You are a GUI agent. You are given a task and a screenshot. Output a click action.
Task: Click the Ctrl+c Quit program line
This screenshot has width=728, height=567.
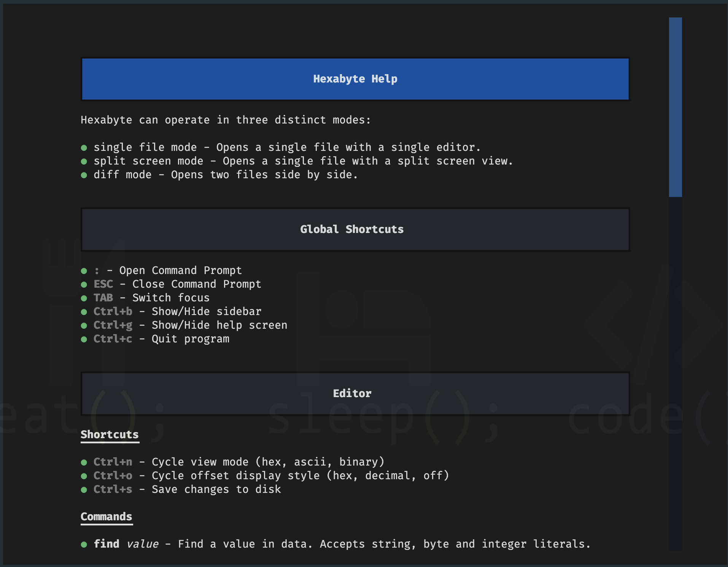[161, 339]
